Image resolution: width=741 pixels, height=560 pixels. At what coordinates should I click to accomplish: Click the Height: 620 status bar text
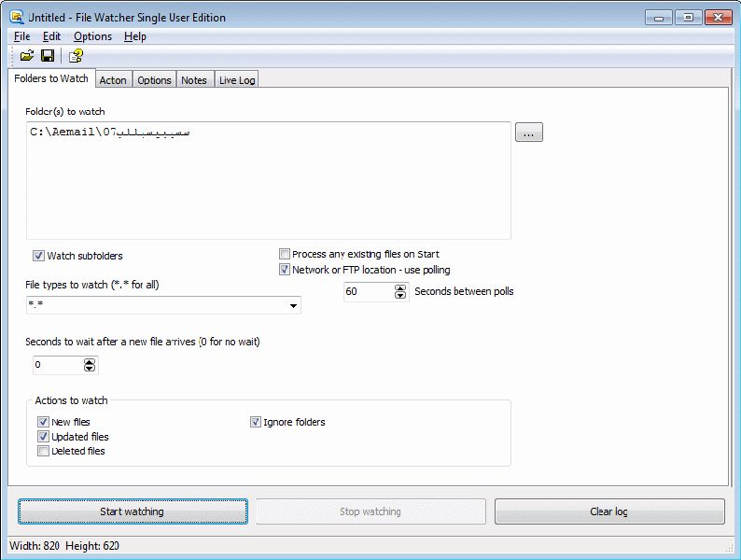point(92,546)
